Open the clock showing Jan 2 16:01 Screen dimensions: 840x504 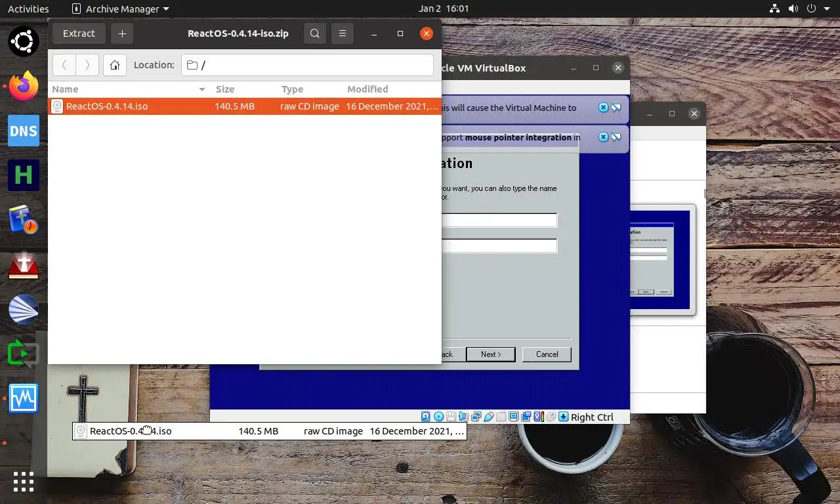point(444,9)
